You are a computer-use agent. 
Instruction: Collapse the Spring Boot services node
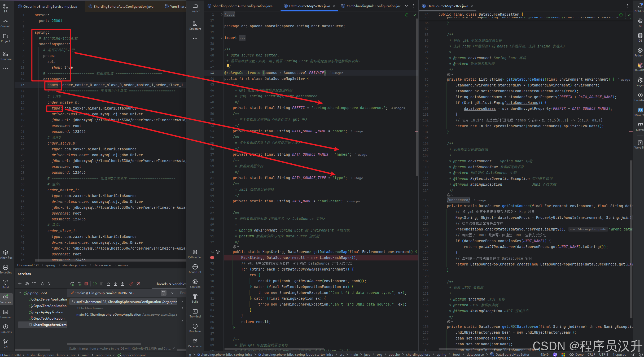coord(20,293)
